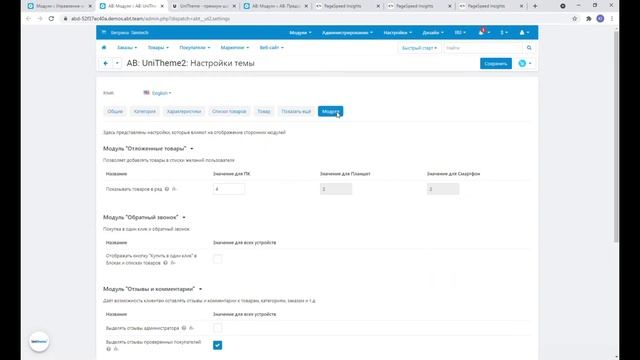Switch to the "Характеристики" settings tab
640x360 pixels.
[184, 111]
